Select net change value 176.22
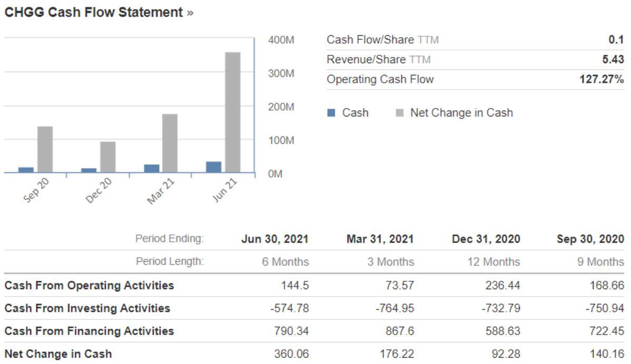The height and width of the screenshot is (364, 631). (x=397, y=354)
